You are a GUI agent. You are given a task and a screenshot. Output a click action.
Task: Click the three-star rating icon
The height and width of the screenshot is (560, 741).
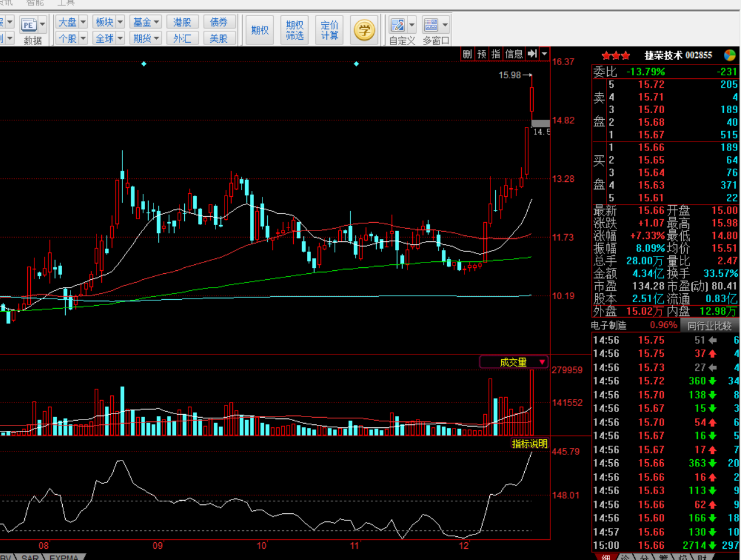(616, 56)
